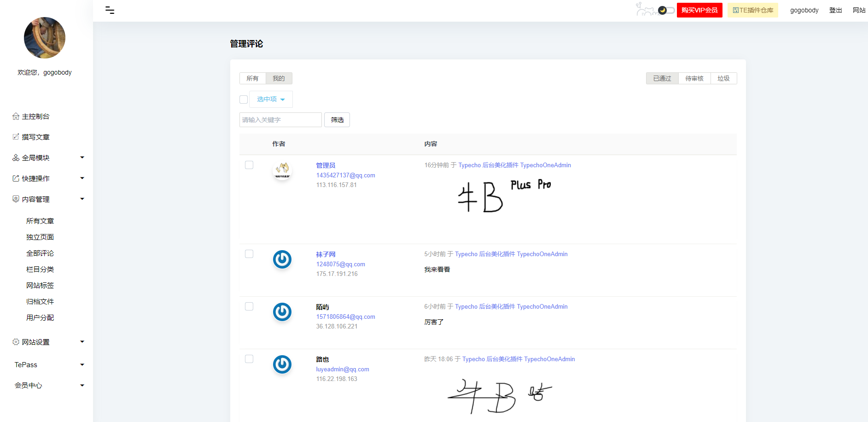Switch to the 待审核 tab
The width and height of the screenshot is (868, 422).
click(694, 78)
